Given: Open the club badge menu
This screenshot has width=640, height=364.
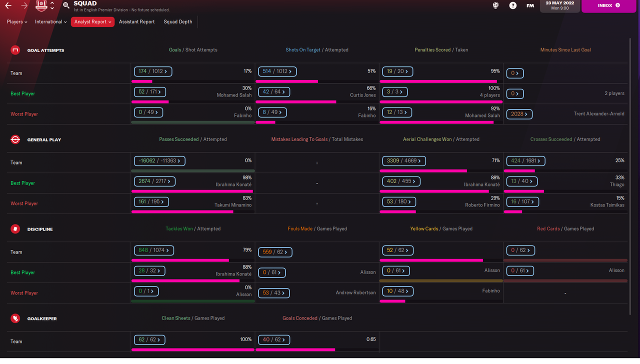Looking at the screenshot, I should coord(42,5).
